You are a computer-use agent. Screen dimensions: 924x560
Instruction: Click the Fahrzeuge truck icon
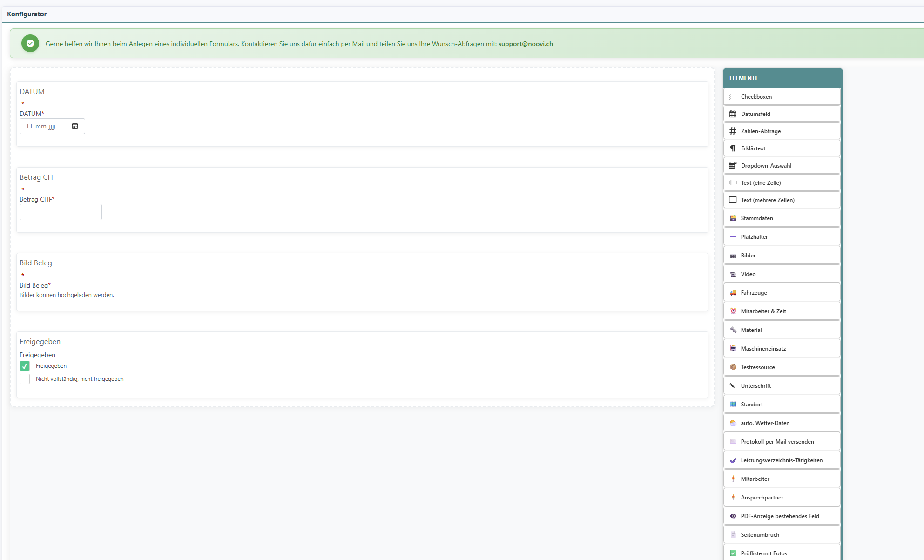click(x=733, y=293)
